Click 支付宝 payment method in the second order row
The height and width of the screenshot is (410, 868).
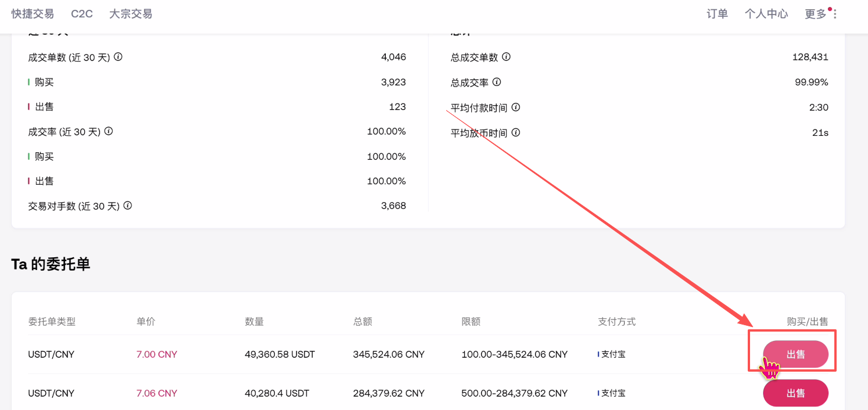pos(613,393)
